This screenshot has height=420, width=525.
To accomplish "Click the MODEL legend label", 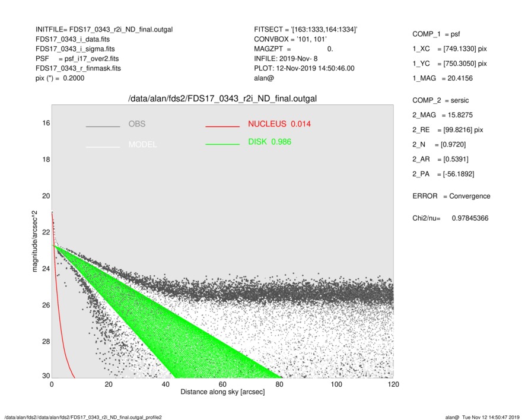I will pos(142,145).
